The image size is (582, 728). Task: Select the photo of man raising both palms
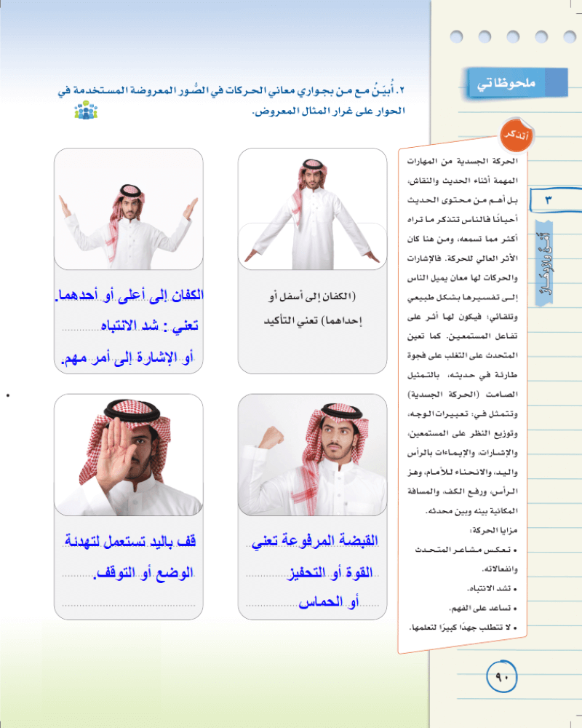click(129, 209)
